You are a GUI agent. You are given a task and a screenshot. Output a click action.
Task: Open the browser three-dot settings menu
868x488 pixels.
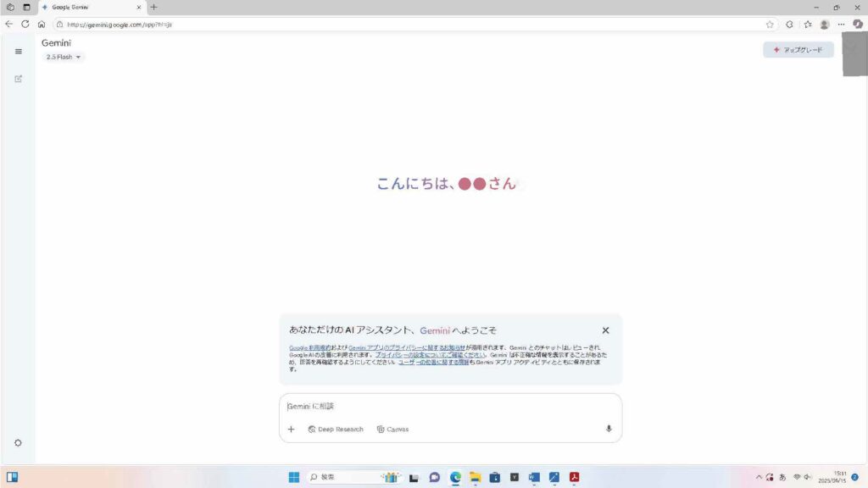(x=841, y=25)
